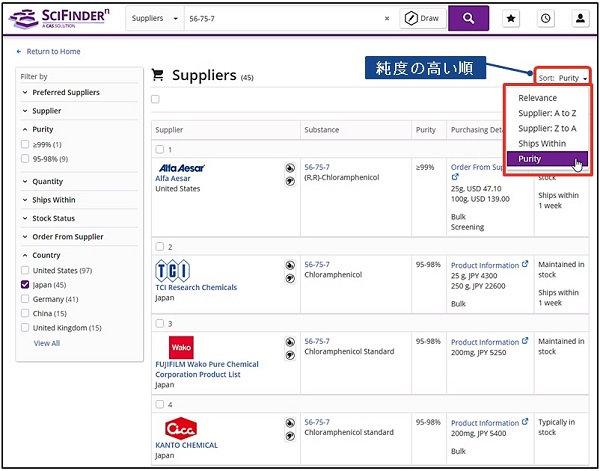600x471 pixels.
Task: Open external link icon in Kanto row
Action: pyautogui.click(x=525, y=422)
